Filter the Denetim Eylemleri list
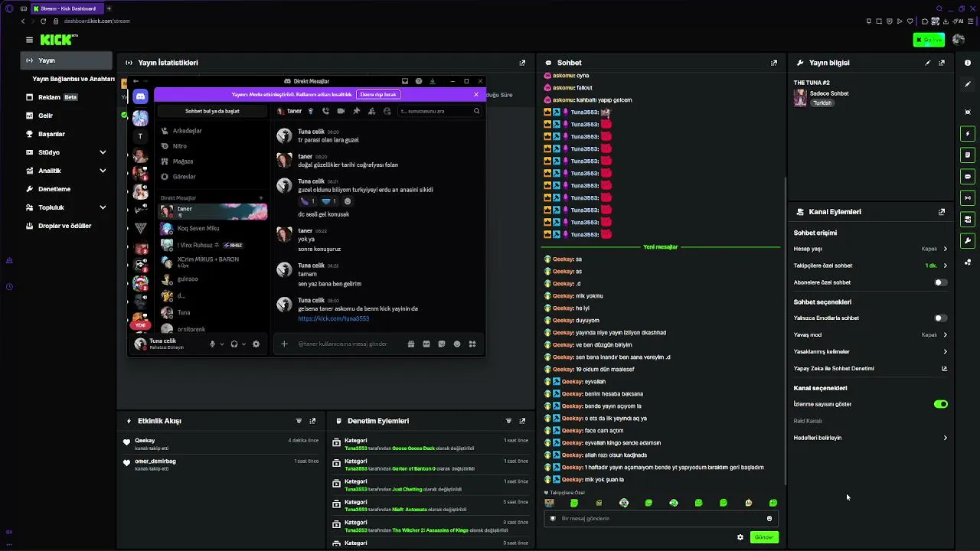 (508, 421)
